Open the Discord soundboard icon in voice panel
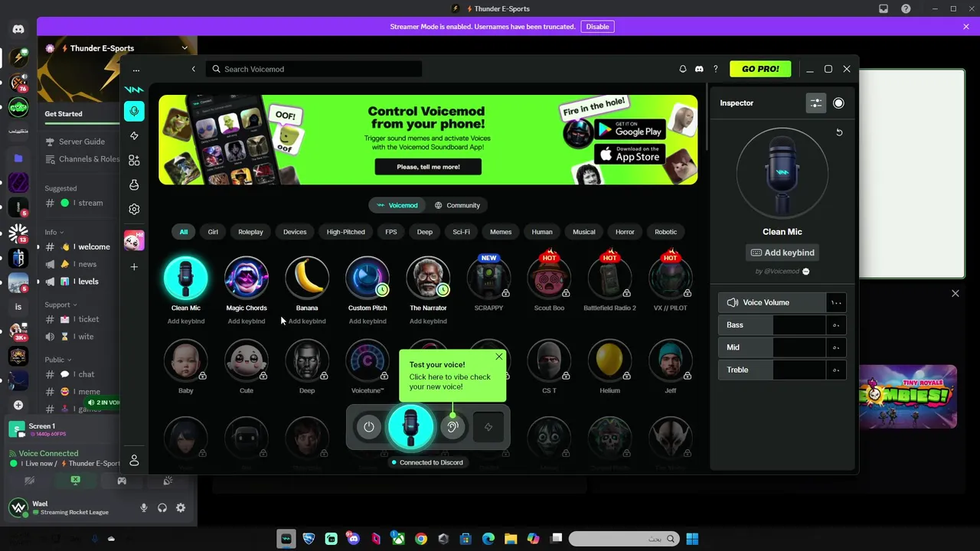Screen dimensions: 980x551 [168, 481]
